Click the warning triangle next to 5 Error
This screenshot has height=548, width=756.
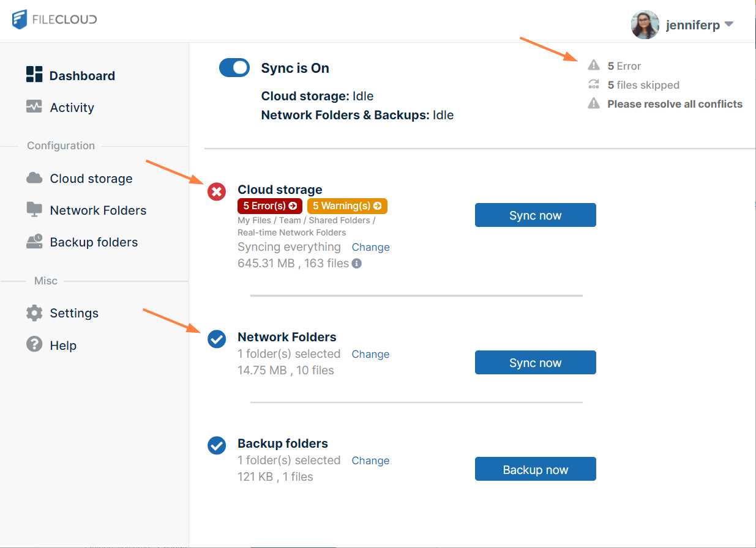[x=593, y=65]
